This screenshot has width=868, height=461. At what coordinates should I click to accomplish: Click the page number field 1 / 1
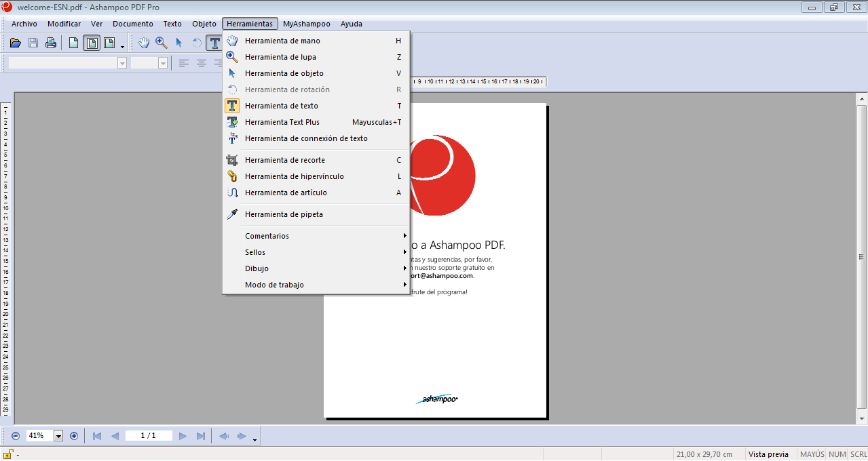(149, 436)
